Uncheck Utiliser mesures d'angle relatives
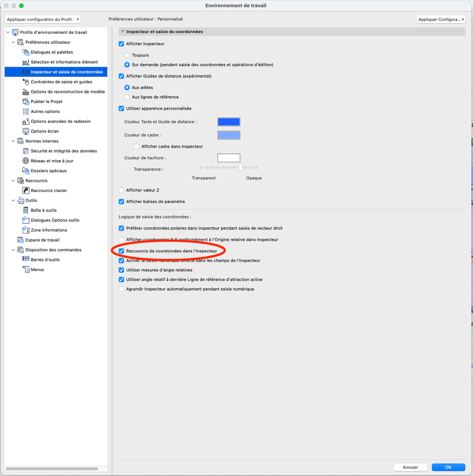The height and width of the screenshot is (476, 473). pos(121,270)
